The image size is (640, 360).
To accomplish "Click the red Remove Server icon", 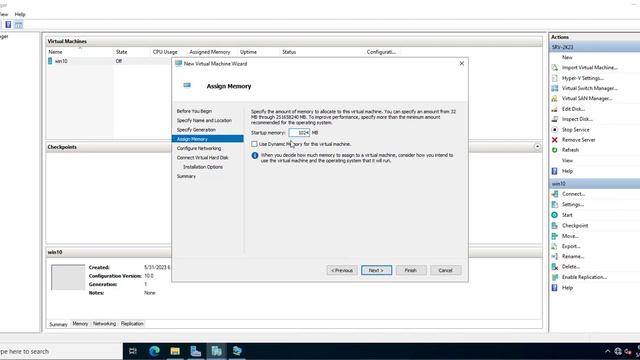I will click(554, 140).
